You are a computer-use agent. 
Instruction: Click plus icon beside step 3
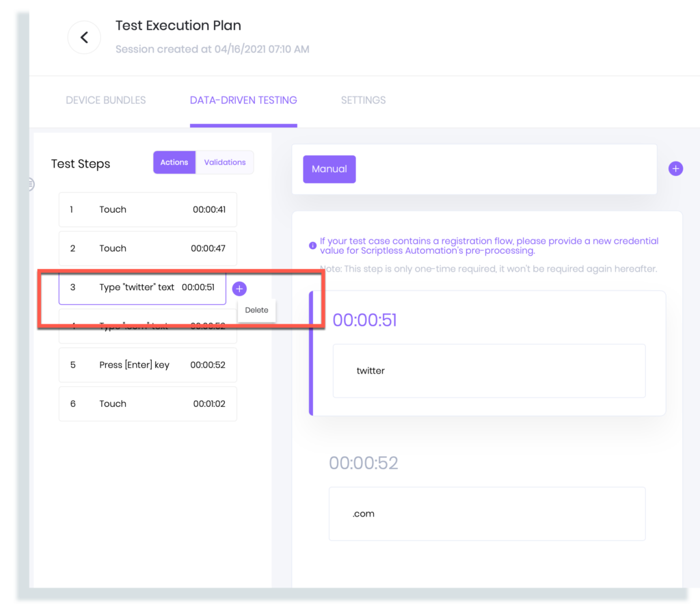point(239,289)
